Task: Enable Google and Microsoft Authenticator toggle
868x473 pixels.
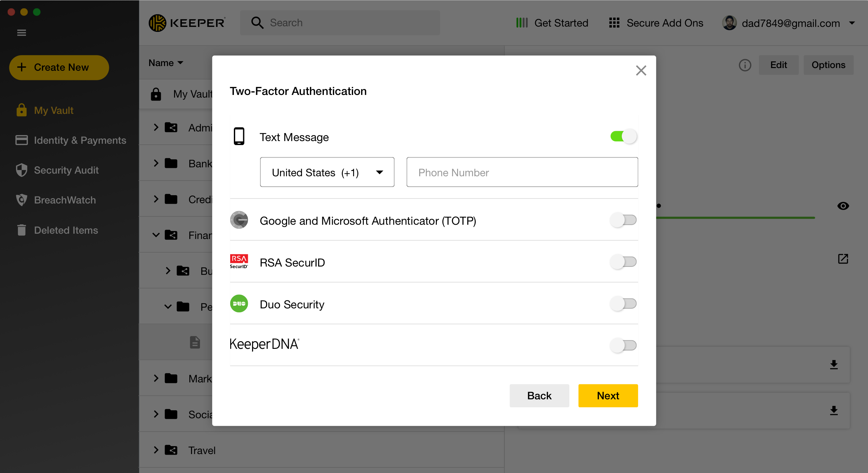Action: tap(623, 220)
